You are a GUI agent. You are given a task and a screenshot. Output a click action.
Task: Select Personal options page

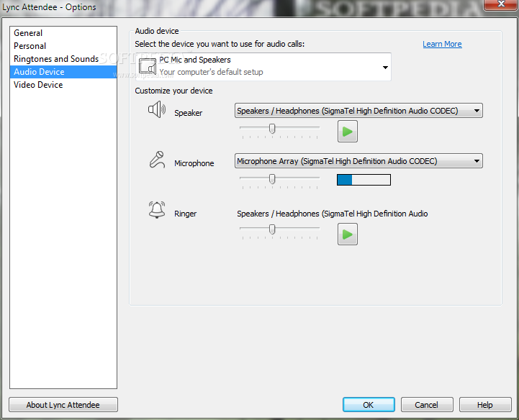tap(63, 46)
